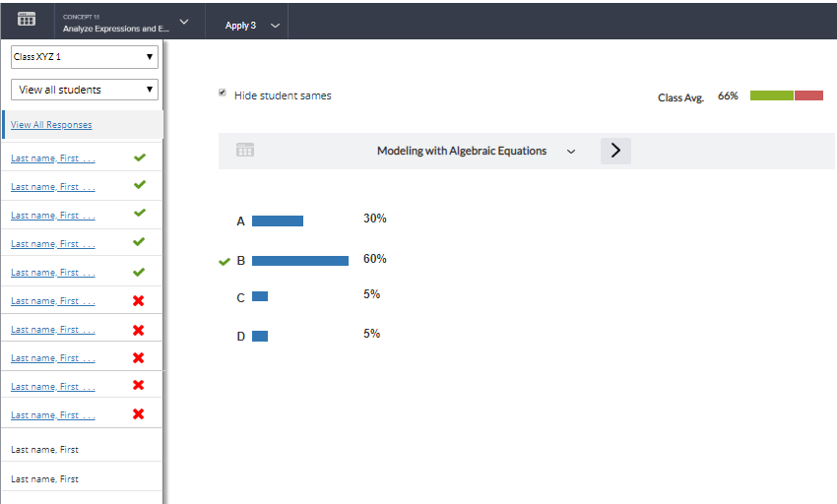Screen dimensions: 837x504
Task: Click the answer A 30% bar
Action: (x=278, y=221)
